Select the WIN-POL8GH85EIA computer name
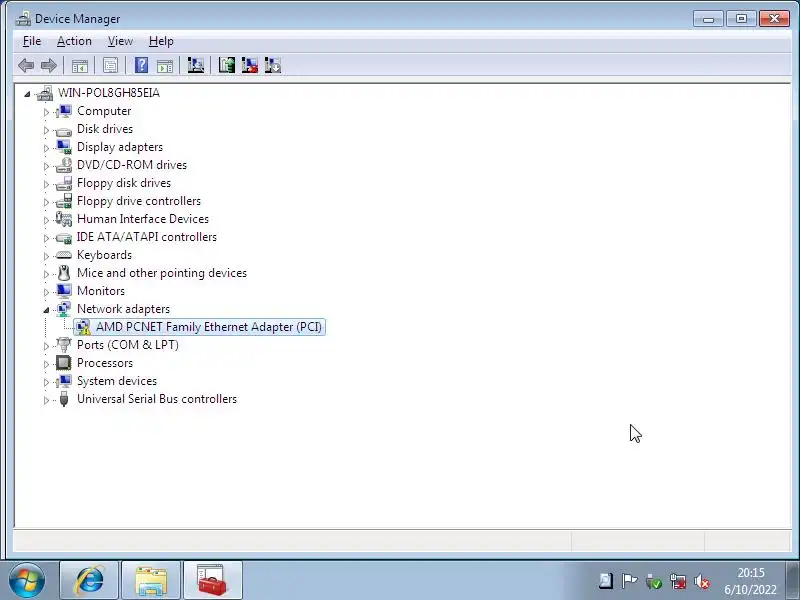Screen dimensions: 800x600 coord(109,93)
